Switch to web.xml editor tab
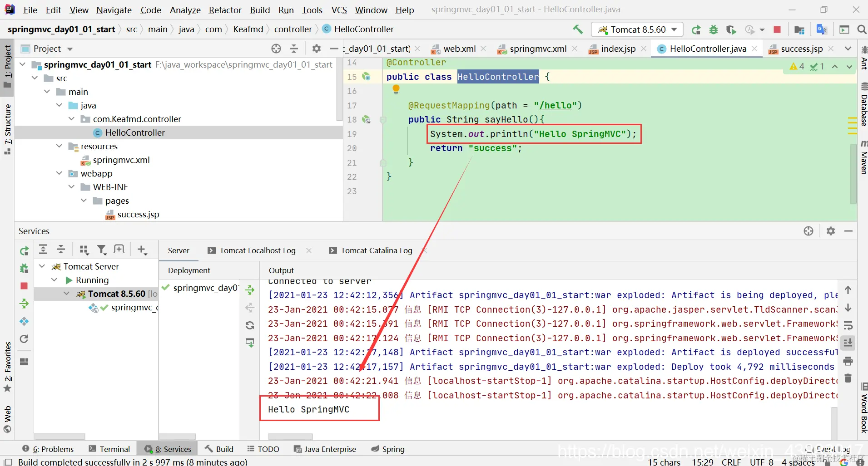Viewport: 868px width, 466px height. click(x=459, y=49)
